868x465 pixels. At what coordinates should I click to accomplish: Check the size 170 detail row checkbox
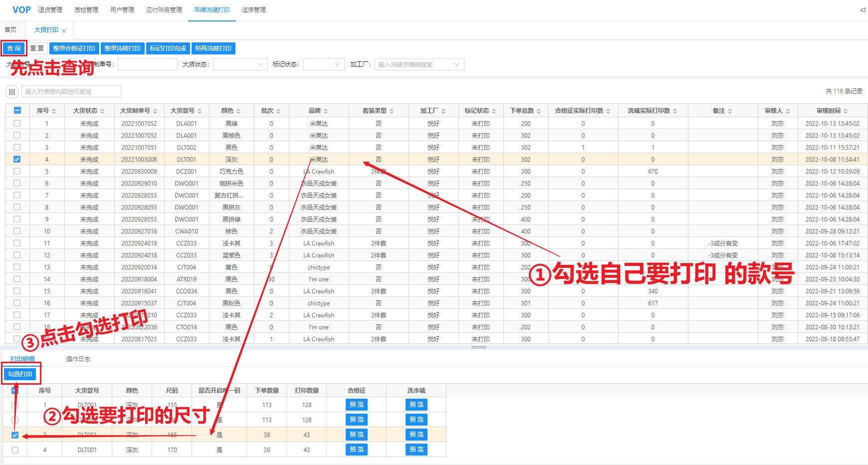[x=15, y=450]
